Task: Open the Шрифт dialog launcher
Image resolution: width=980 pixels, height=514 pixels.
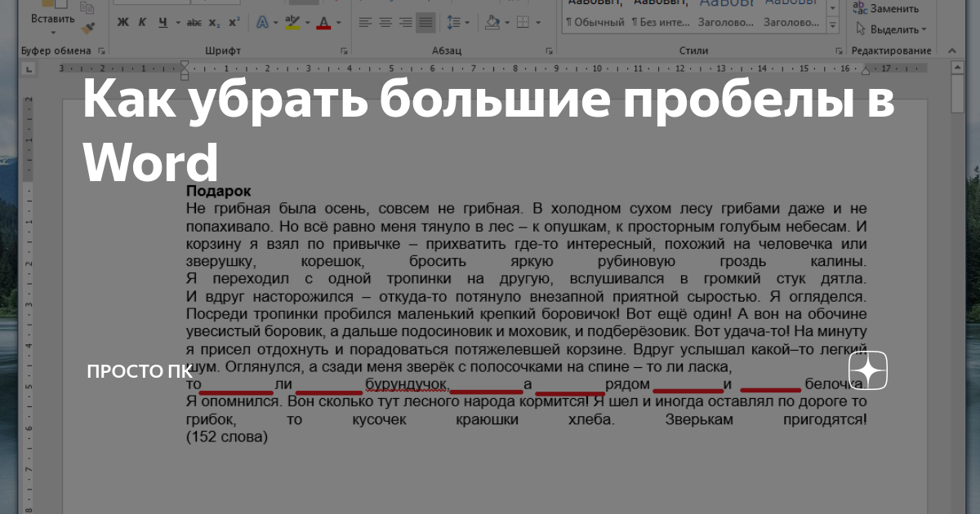Action: pyautogui.click(x=345, y=51)
